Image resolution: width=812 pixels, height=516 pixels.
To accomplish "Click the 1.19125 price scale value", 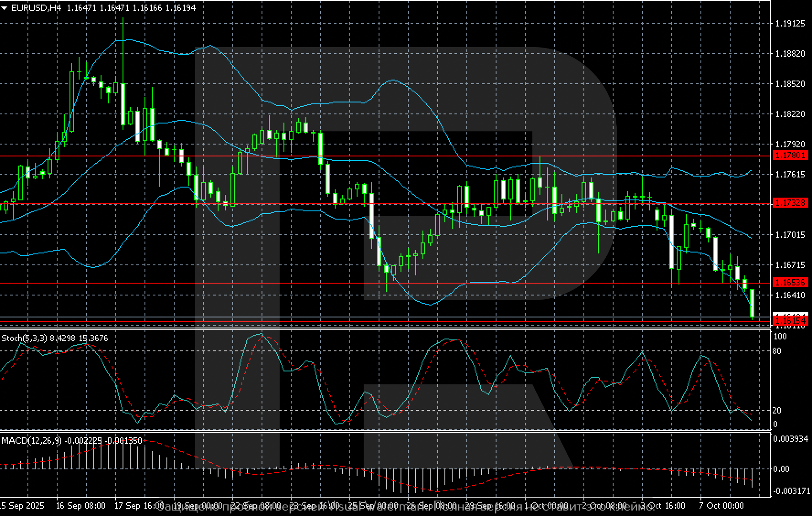I will click(790, 23).
